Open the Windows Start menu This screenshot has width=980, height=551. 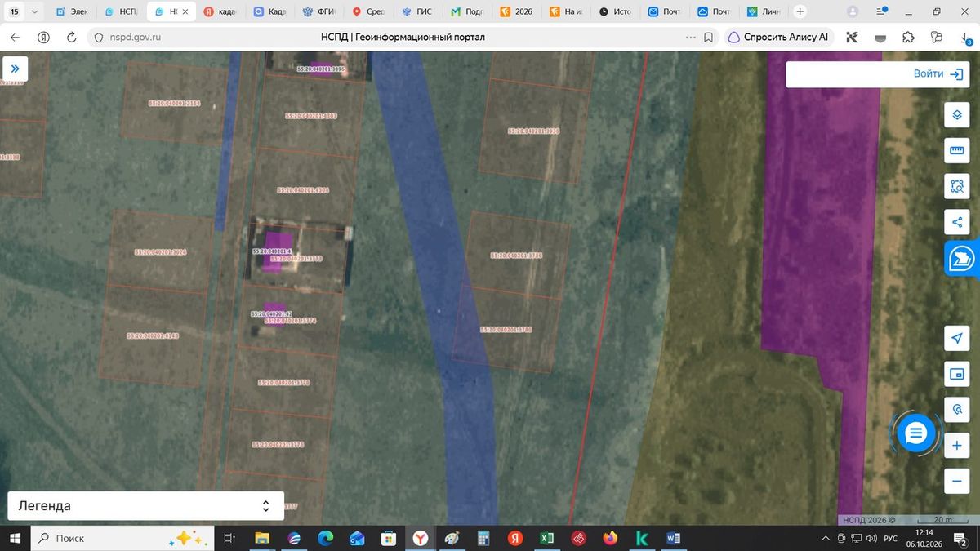coord(15,538)
